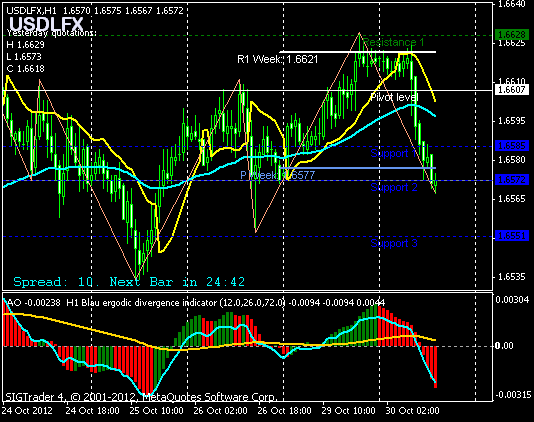Click the AO -0.00238 indicator readout
The width and height of the screenshot is (534, 422).
coord(34,302)
